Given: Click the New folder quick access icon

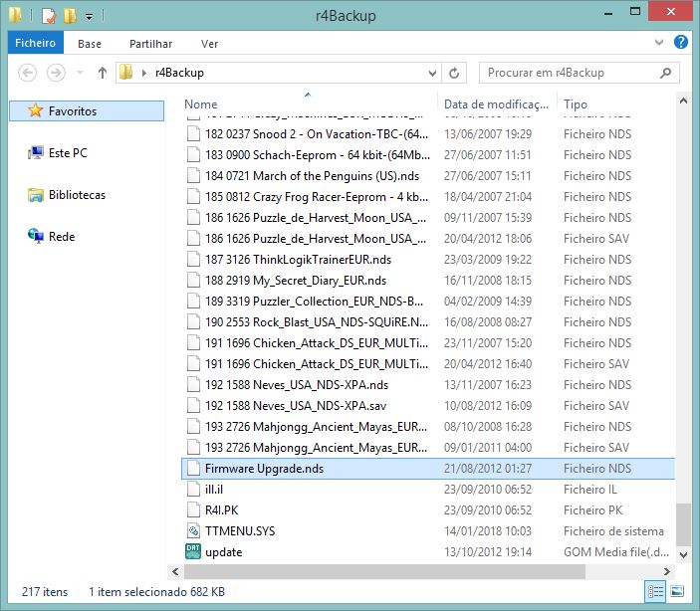Looking at the screenshot, I should coord(70,16).
